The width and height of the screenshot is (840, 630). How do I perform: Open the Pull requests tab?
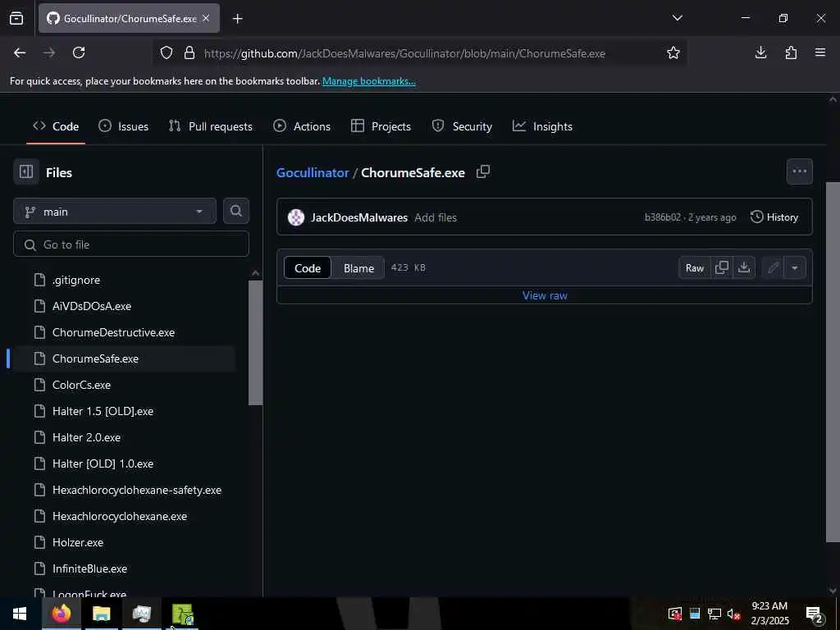point(211,126)
